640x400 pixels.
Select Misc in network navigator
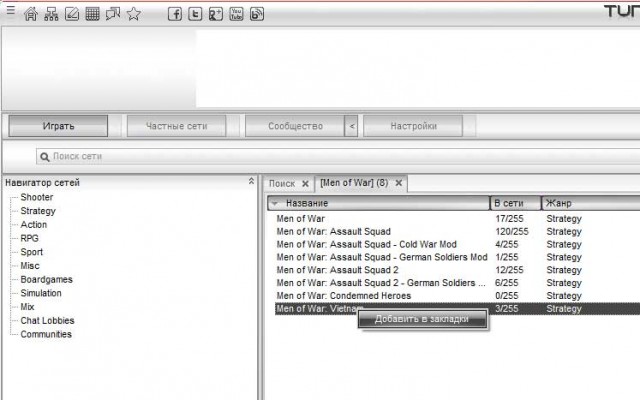(x=30, y=266)
